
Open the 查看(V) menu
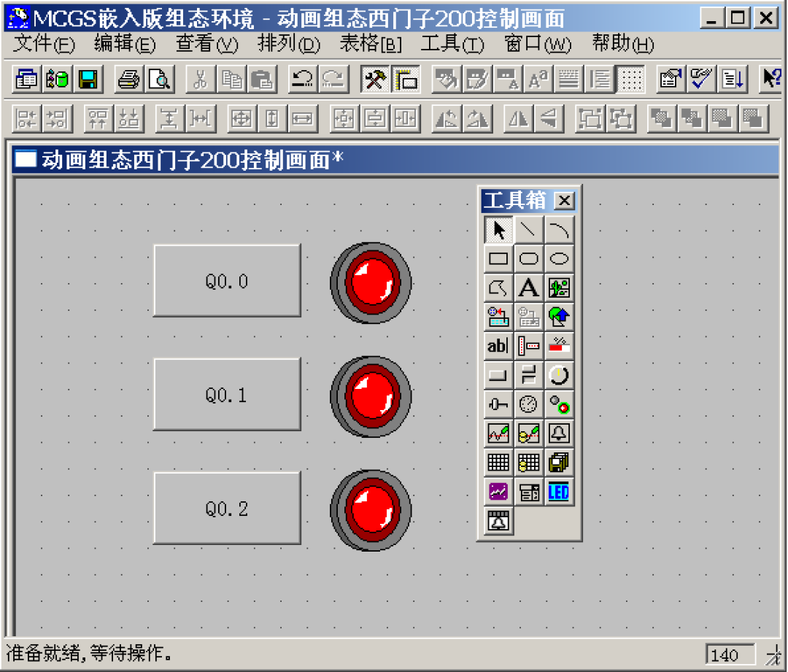coord(206,44)
